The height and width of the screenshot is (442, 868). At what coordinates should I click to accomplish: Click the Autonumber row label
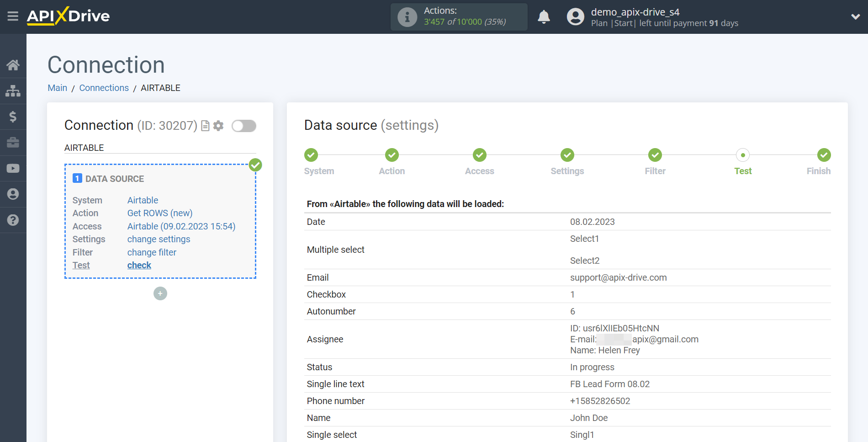pyautogui.click(x=331, y=311)
